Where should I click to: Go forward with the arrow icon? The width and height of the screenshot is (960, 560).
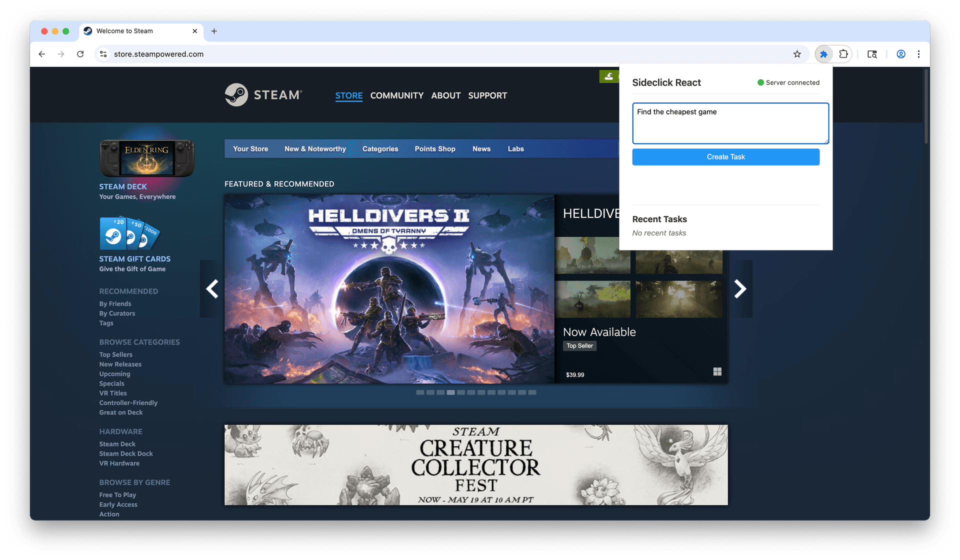(61, 54)
